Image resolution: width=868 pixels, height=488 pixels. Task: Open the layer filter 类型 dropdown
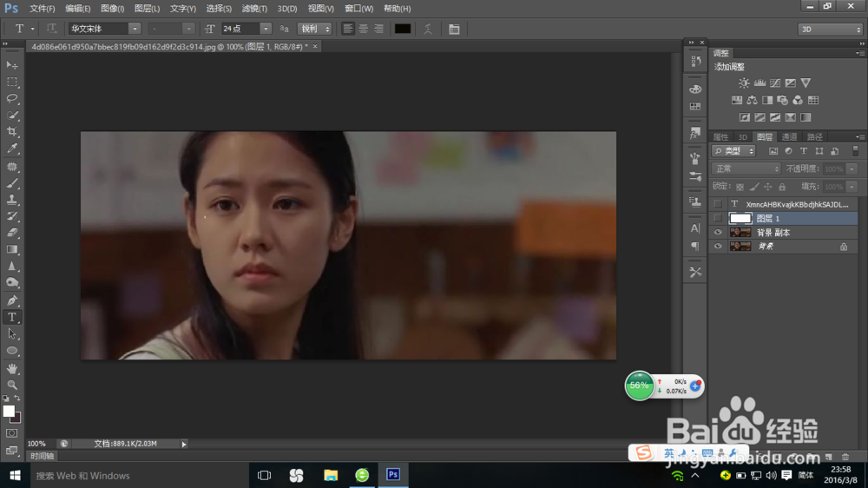point(733,151)
